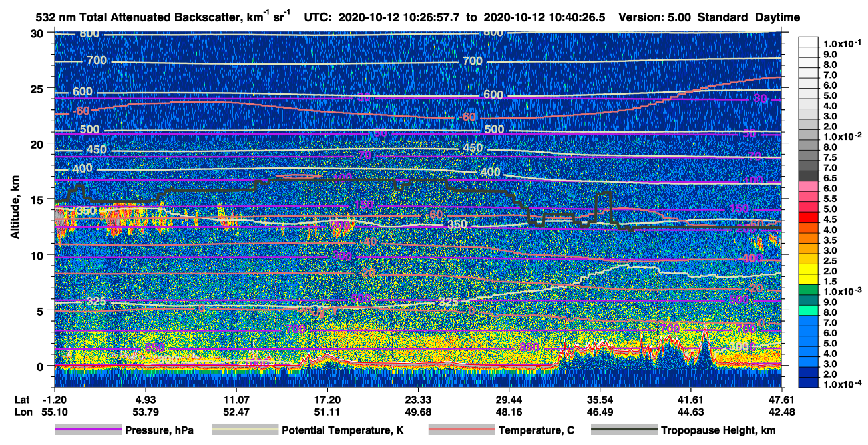The image size is (868, 445).
Task: Click the dark Tropopause Height legend line sample
Action: [x=624, y=430]
